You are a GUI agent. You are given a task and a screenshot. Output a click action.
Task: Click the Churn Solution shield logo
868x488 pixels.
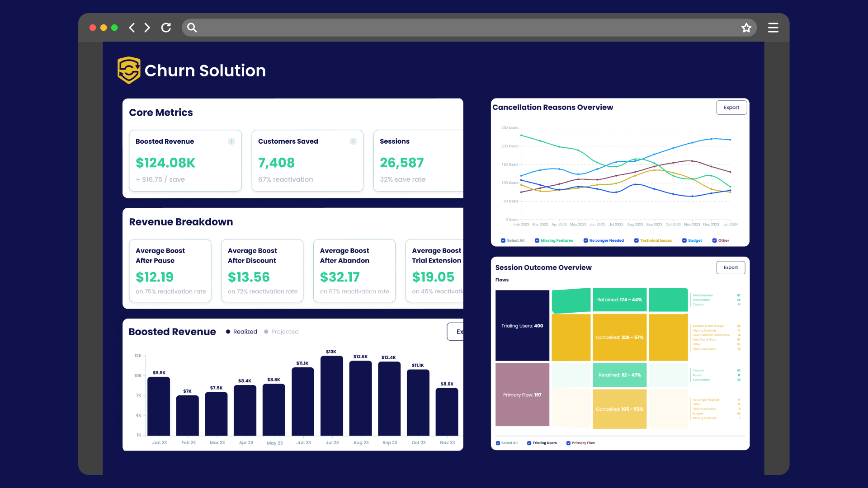click(129, 70)
